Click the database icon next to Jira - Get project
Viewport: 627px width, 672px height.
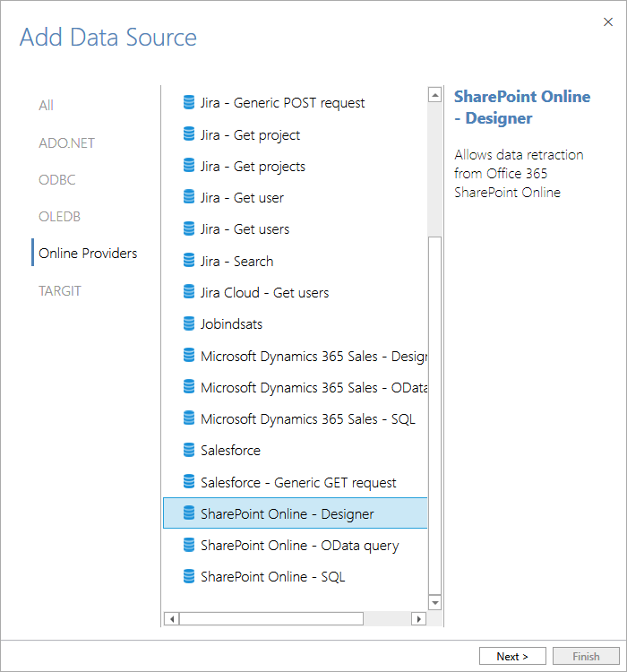[189, 134]
